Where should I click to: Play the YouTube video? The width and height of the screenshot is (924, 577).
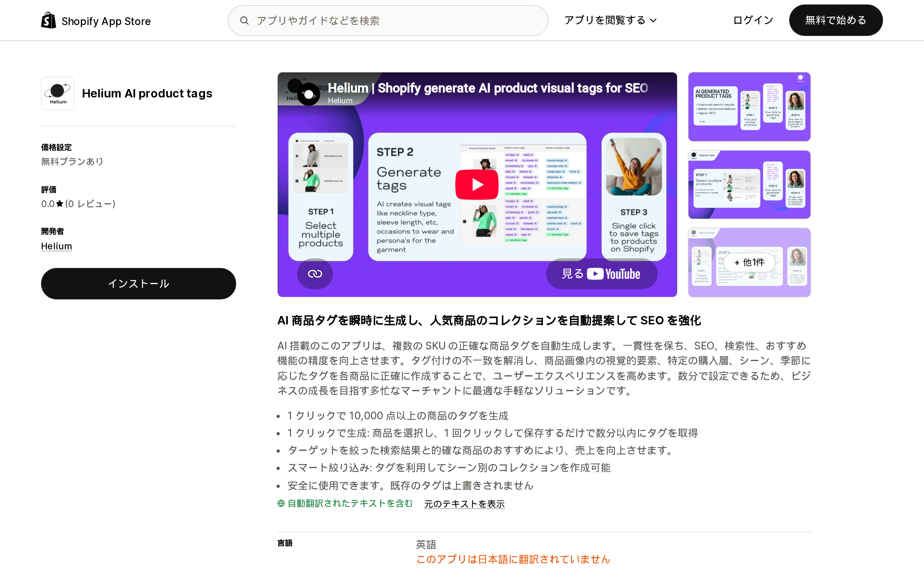pos(476,185)
